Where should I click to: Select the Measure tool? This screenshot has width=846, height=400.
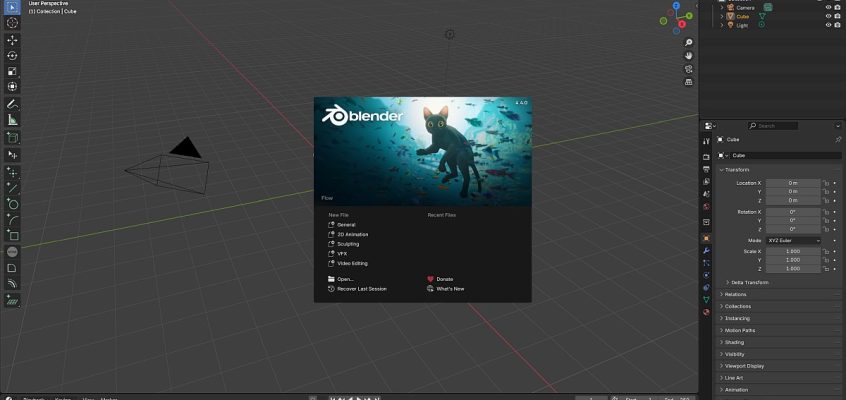point(12,120)
